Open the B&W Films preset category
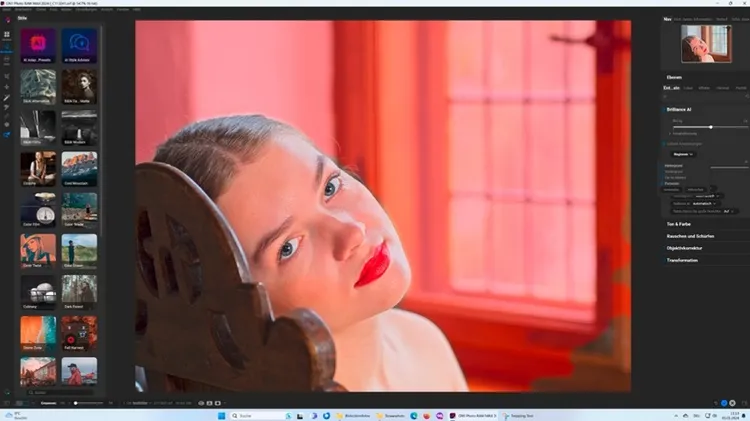 (38, 128)
